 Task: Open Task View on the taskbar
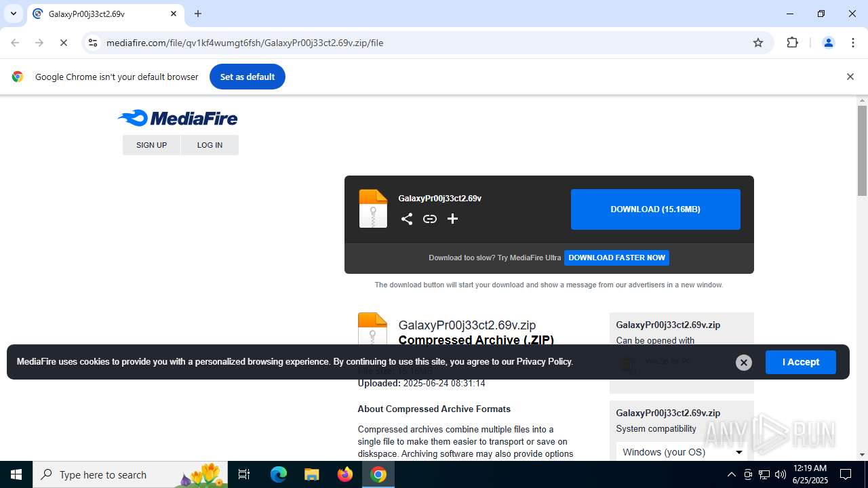[244, 474]
